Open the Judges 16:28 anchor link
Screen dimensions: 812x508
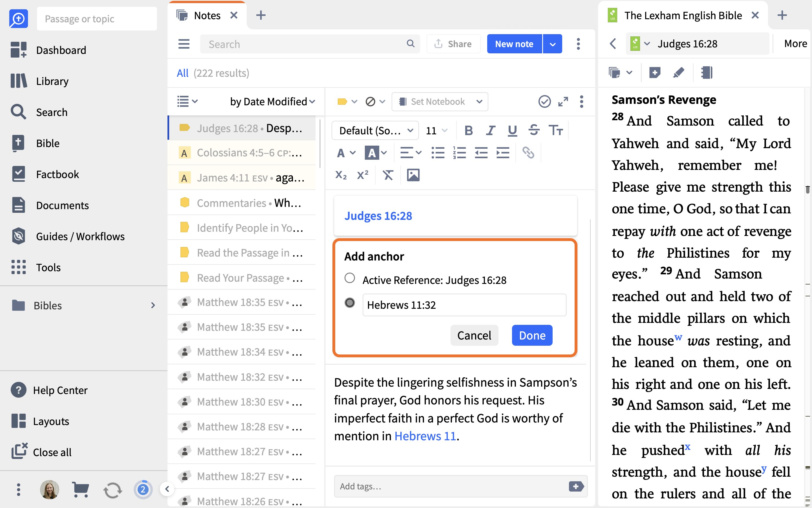click(x=378, y=216)
